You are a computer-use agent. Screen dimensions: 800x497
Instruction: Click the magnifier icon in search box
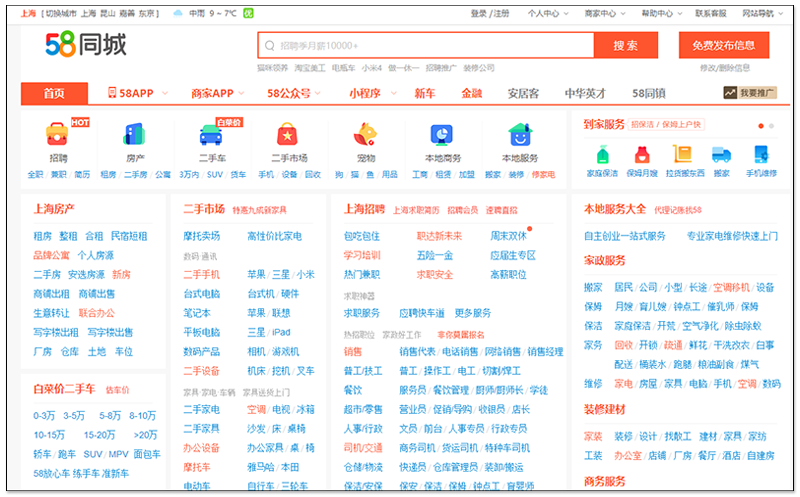[269, 46]
